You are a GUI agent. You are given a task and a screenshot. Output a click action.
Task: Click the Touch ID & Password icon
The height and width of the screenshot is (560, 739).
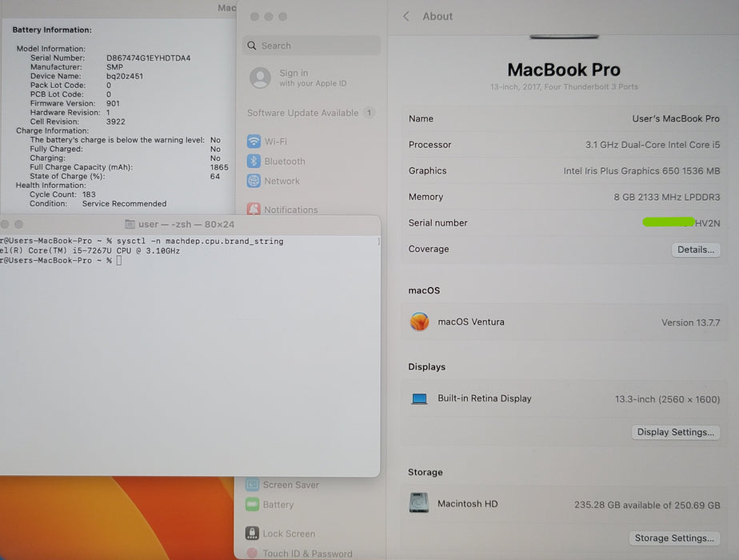[x=252, y=553]
